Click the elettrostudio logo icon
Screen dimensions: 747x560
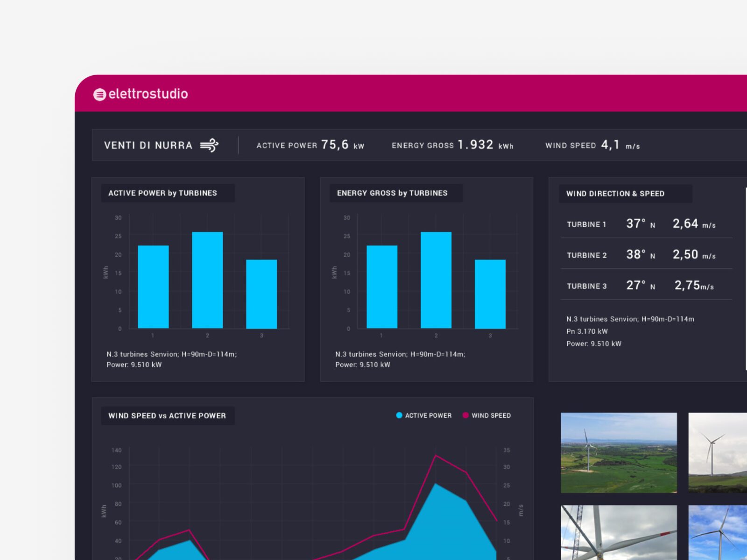[99, 95]
